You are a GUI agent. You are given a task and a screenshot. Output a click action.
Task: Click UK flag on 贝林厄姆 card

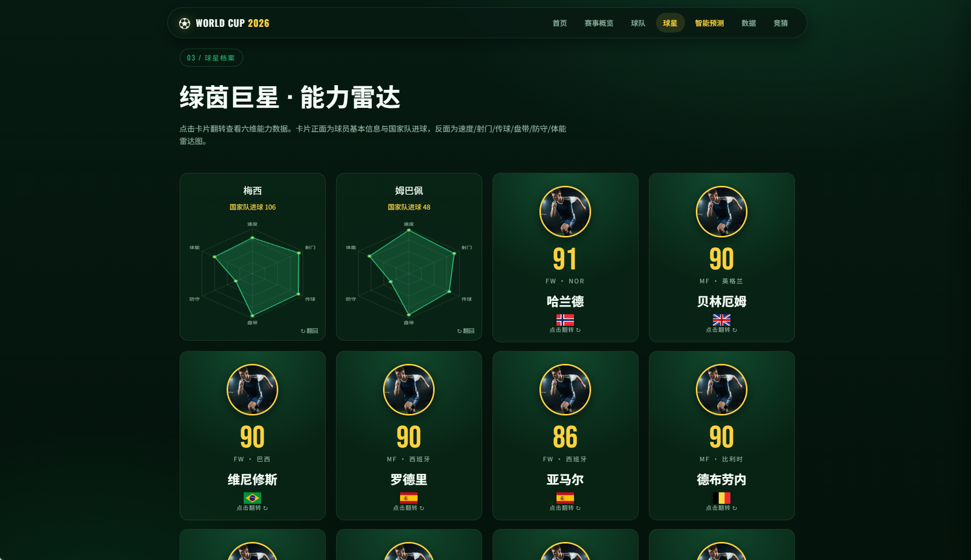tap(722, 320)
